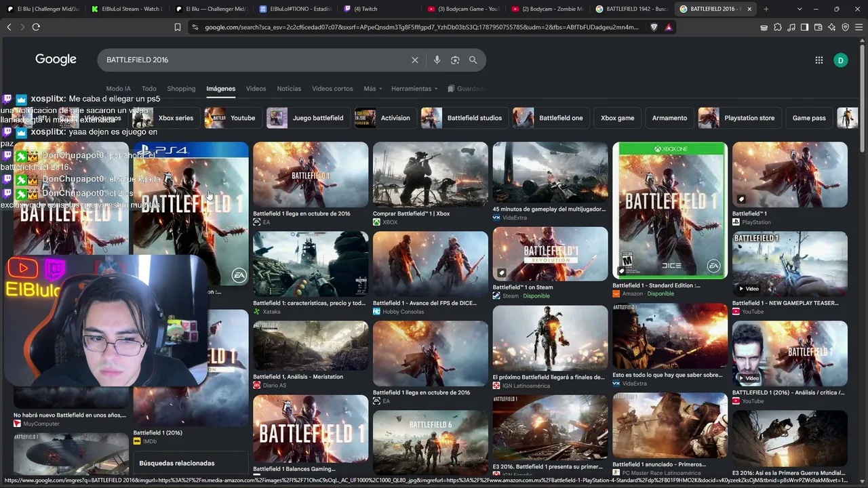Open 'El próximo Battlefield llegará a finales' IGN link

point(549,377)
